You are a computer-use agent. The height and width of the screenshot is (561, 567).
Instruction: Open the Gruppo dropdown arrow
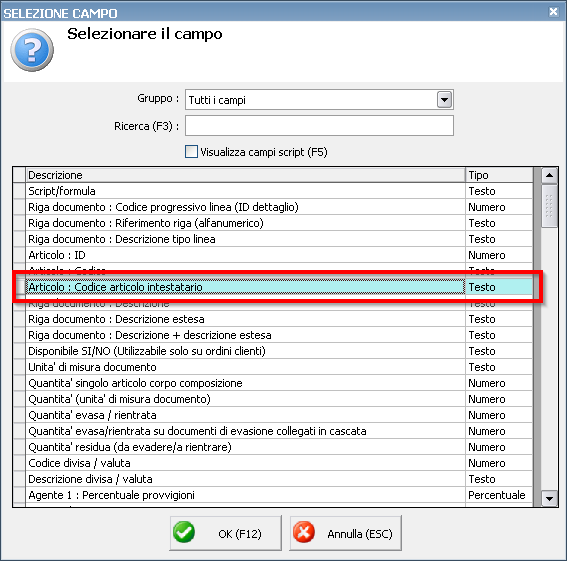coord(444,99)
